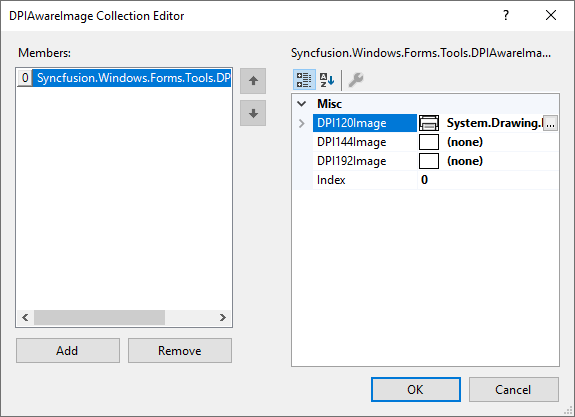Switch property grid to Categorized view
This screenshot has width=575, height=417.
[x=304, y=80]
